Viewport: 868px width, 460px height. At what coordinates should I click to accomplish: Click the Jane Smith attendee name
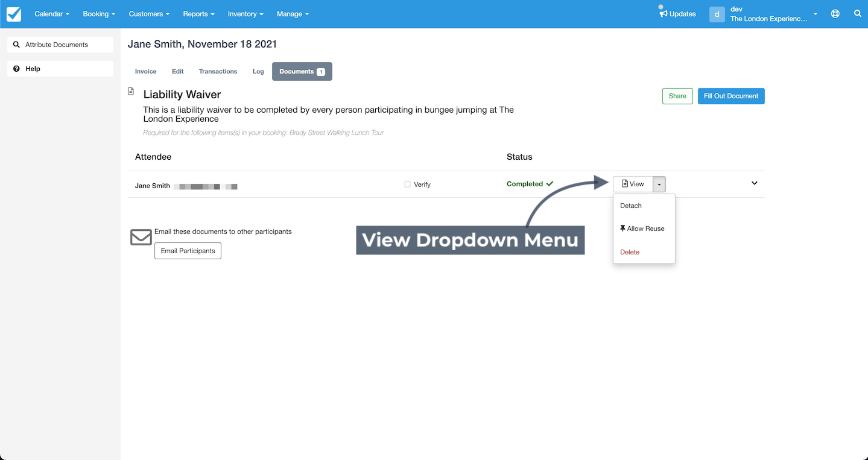point(153,186)
